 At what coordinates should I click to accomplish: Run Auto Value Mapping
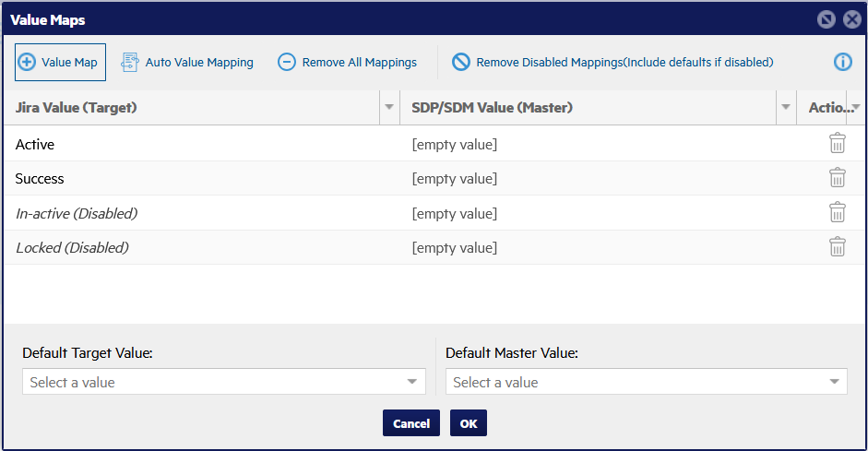pos(187,63)
